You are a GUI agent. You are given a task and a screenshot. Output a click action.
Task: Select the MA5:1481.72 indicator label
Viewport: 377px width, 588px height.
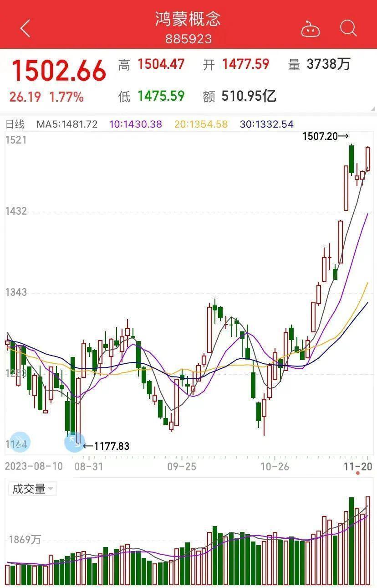[x=67, y=124]
